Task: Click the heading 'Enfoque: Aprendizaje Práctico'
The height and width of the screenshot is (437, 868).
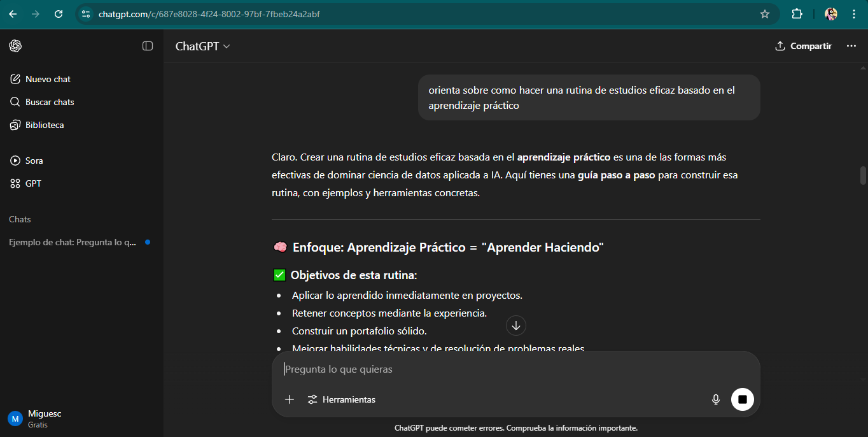Action: tap(438, 247)
